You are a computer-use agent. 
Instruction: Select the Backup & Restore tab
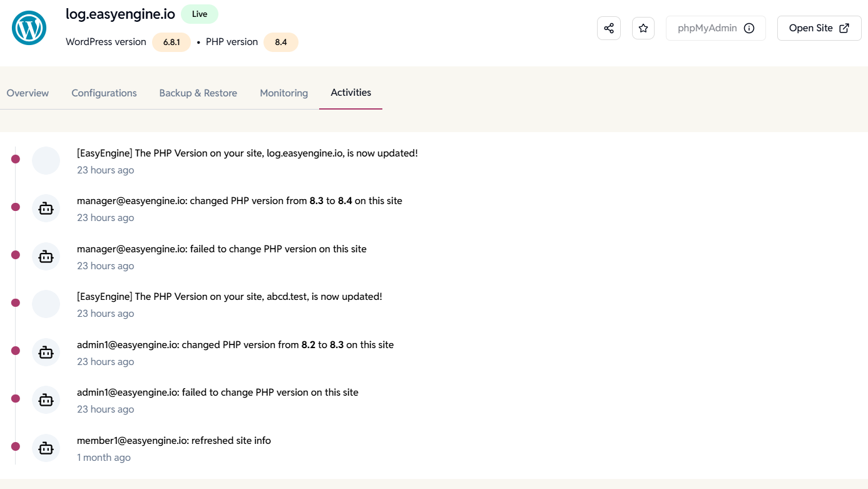tap(198, 93)
